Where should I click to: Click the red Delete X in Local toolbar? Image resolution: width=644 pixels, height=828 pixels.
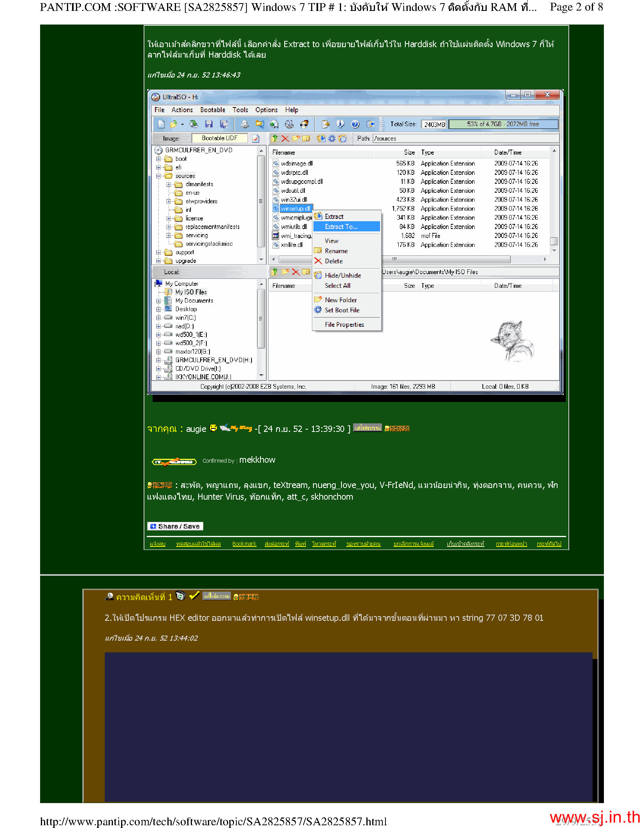click(296, 272)
